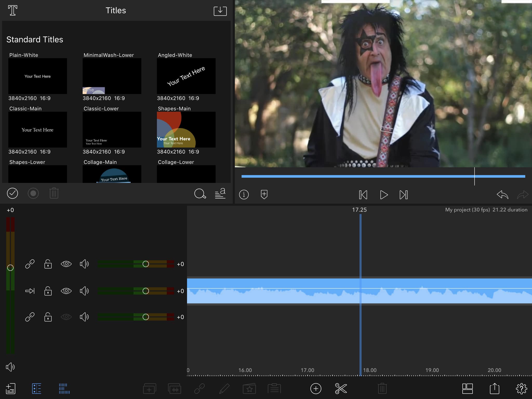
Task: Open the add-clip plus menu in the toolbar
Action: click(x=316, y=389)
